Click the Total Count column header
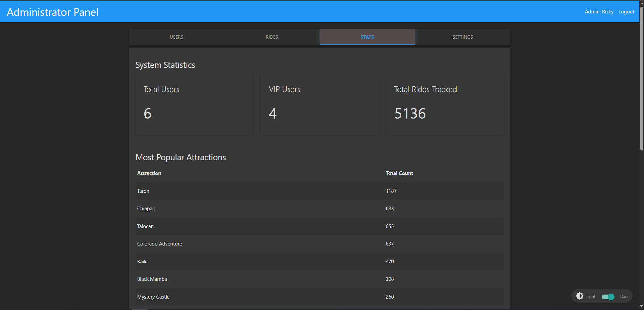 (x=399, y=173)
